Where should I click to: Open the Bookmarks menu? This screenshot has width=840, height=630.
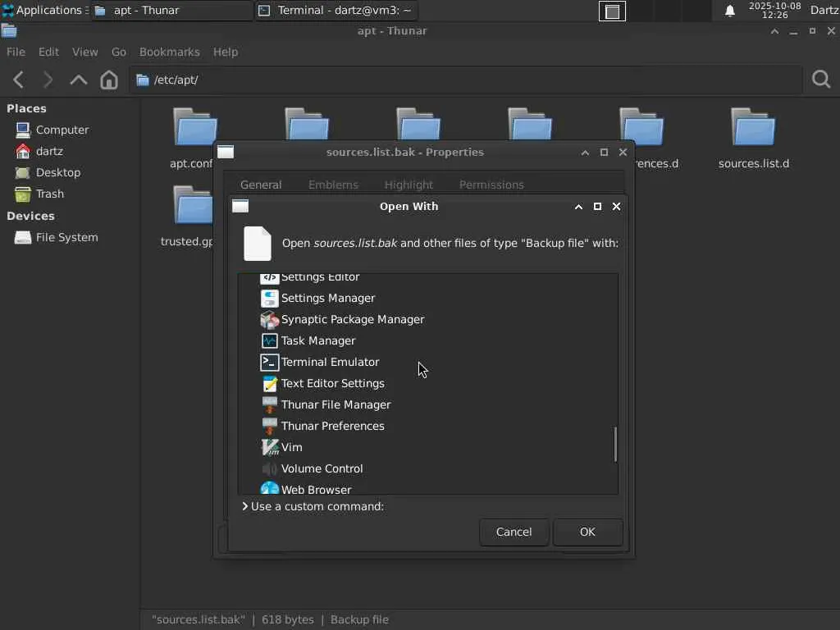(x=169, y=52)
